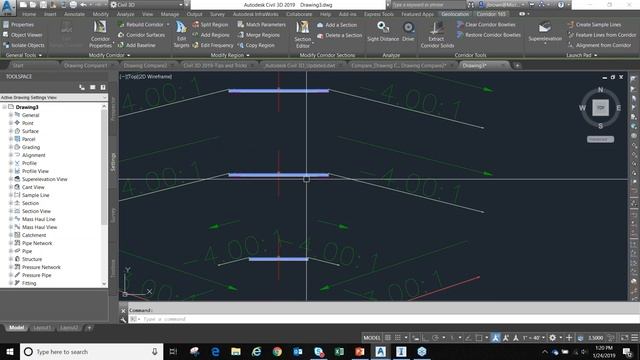
Task: Open the Annotate ribbon tab
Action: point(74,14)
